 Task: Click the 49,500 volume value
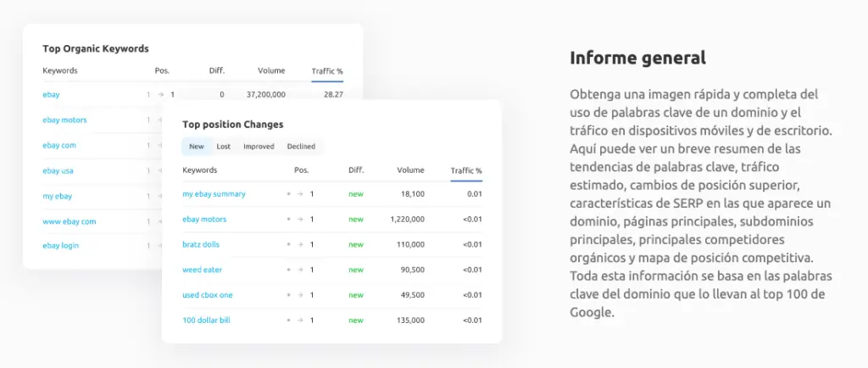coord(414,295)
